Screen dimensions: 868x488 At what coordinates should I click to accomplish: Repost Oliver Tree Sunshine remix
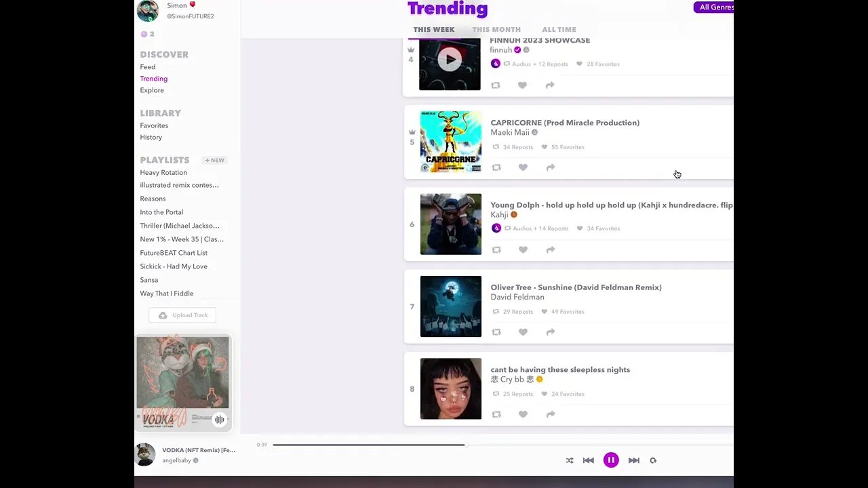(x=496, y=332)
